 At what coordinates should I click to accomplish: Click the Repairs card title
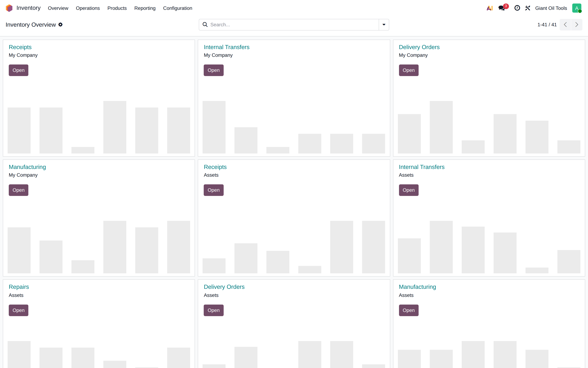(19, 287)
